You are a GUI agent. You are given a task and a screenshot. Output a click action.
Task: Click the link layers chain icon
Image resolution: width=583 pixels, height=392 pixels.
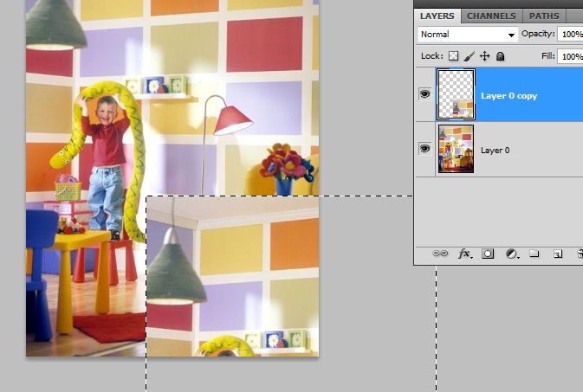pyautogui.click(x=440, y=254)
